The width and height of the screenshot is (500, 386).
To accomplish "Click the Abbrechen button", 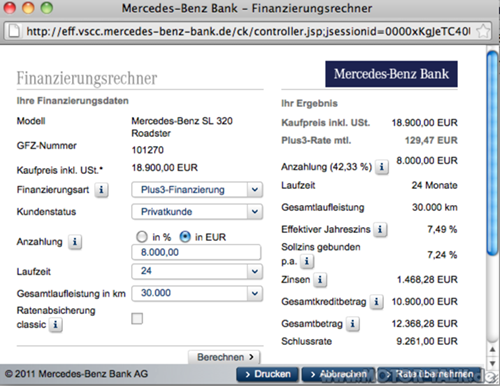I will tap(338, 374).
